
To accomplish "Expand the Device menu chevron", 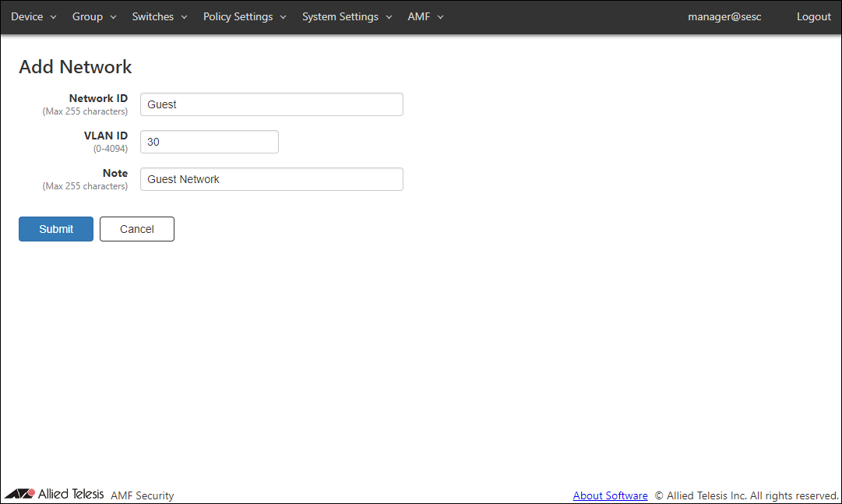I will (x=53, y=17).
